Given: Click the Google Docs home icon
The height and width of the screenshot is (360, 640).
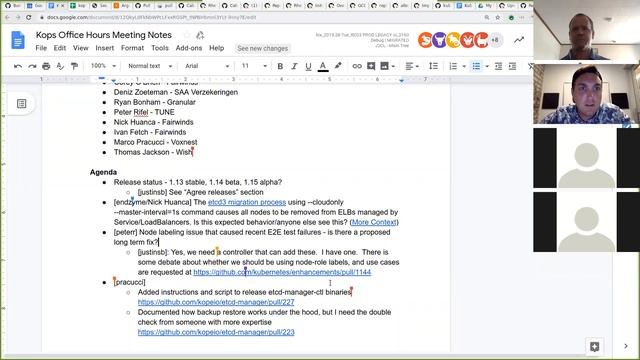Looking at the screenshot, I should pos(18,40).
